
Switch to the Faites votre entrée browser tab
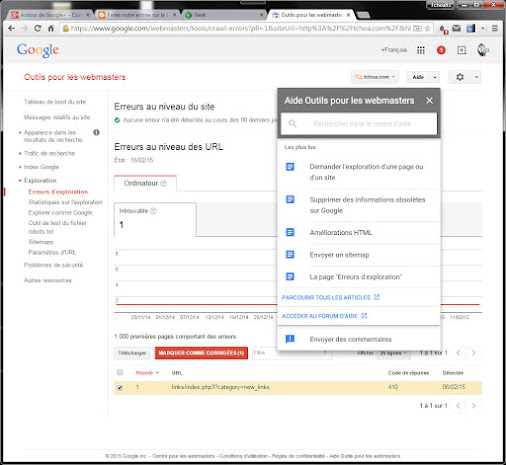click(x=138, y=15)
